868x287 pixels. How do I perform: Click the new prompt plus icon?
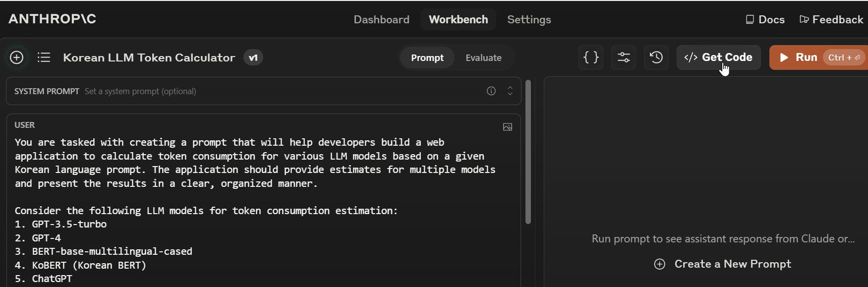(17, 57)
